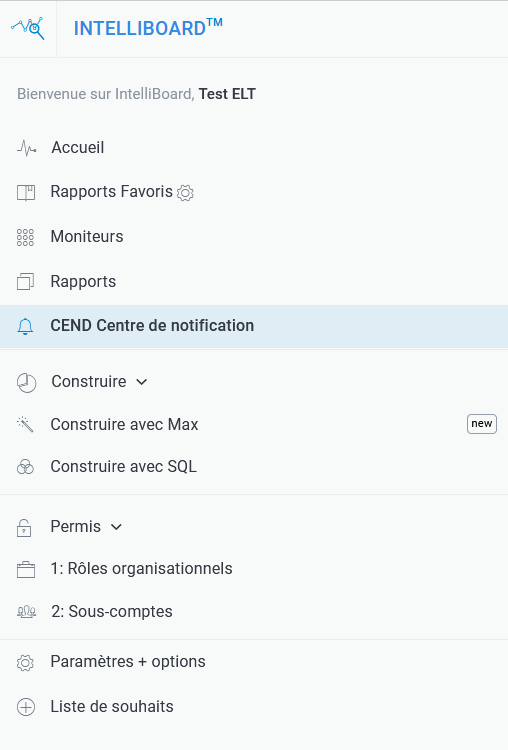The width and height of the screenshot is (508, 750).
Task: Click the Sous-comptes users icon
Action: click(x=26, y=612)
